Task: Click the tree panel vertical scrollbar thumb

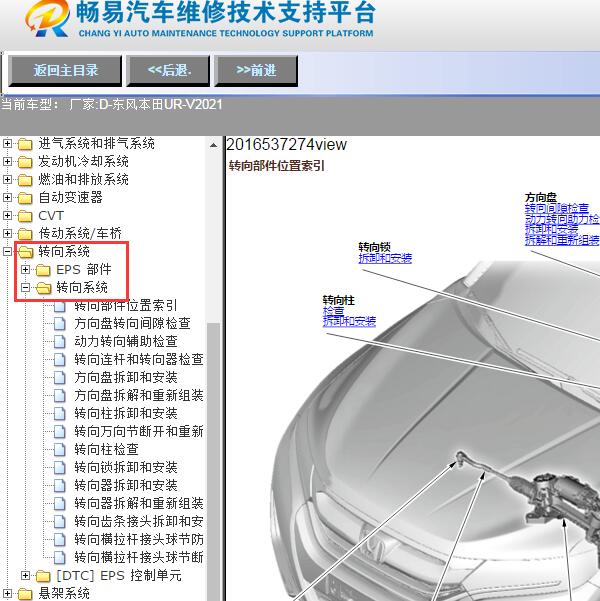Action: 214,460
